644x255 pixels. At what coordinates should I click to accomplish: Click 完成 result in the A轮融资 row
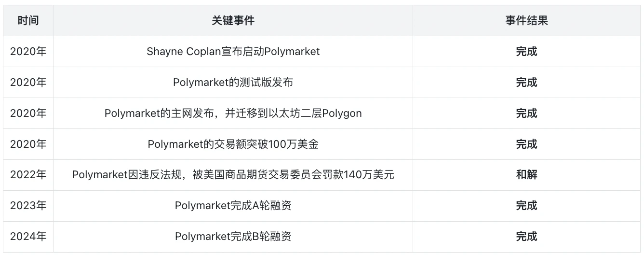coord(526,206)
